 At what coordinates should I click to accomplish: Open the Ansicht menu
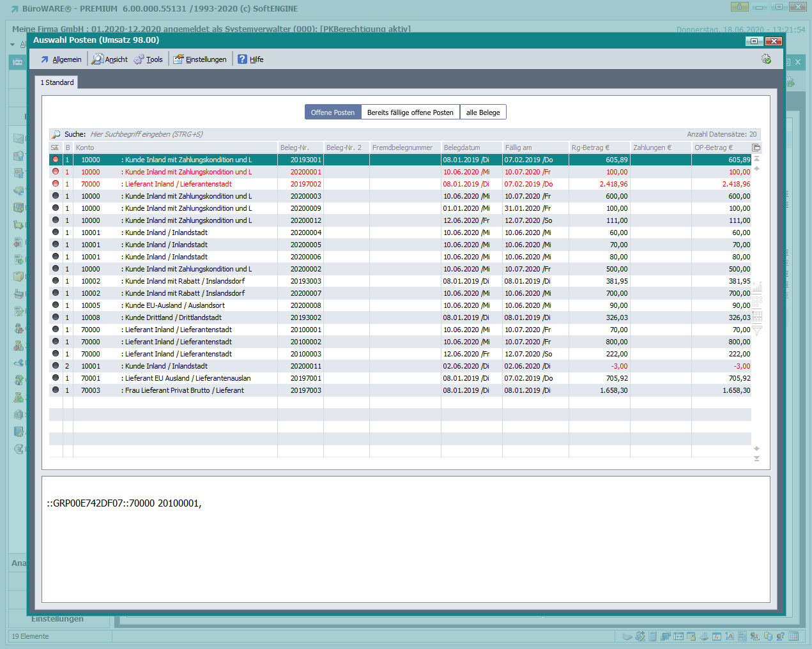pyautogui.click(x=110, y=59)
